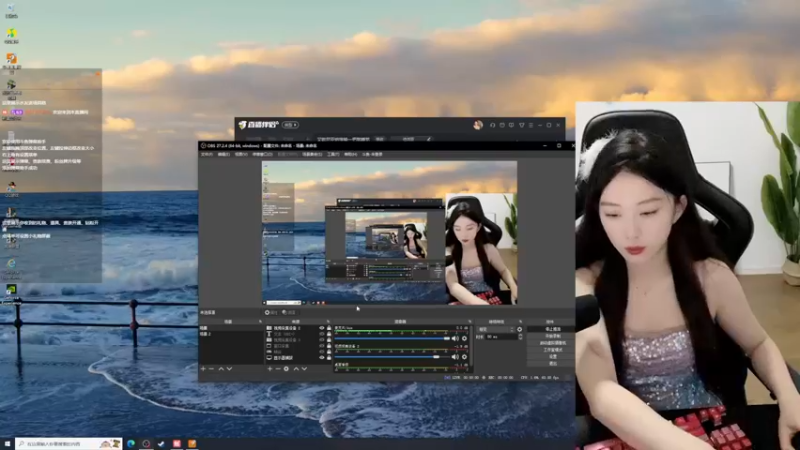Click first mixer channel volume slider
The image size is (800, 450).
point(392,338)
